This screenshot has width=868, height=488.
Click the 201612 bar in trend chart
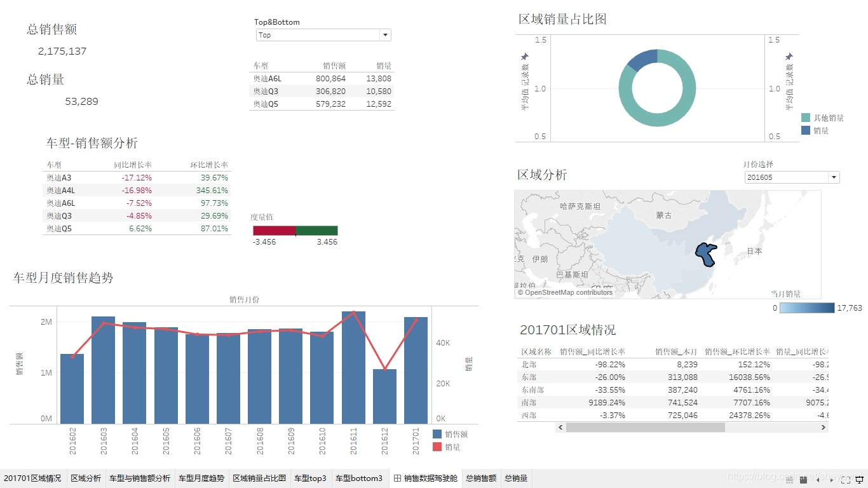coord(384,396)
